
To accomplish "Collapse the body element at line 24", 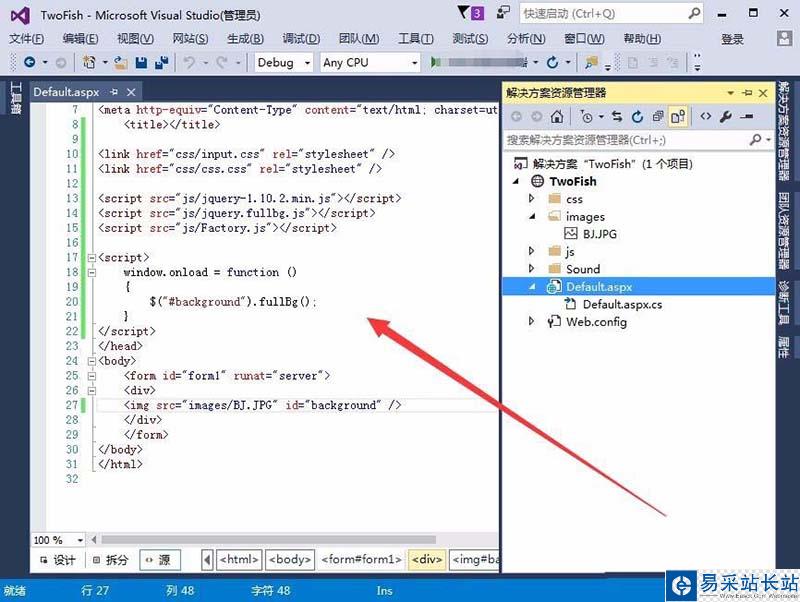I will (x=92, y=361).
